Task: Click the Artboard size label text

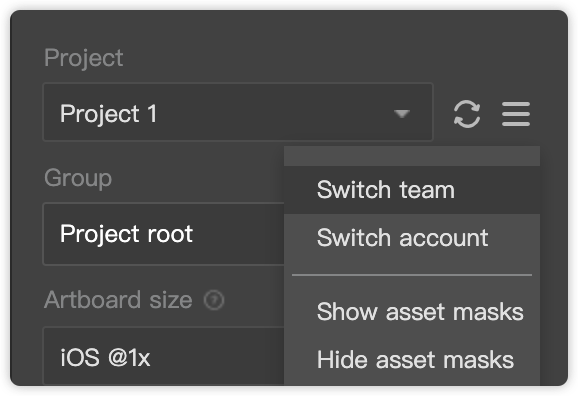Action: click(118, 299)
